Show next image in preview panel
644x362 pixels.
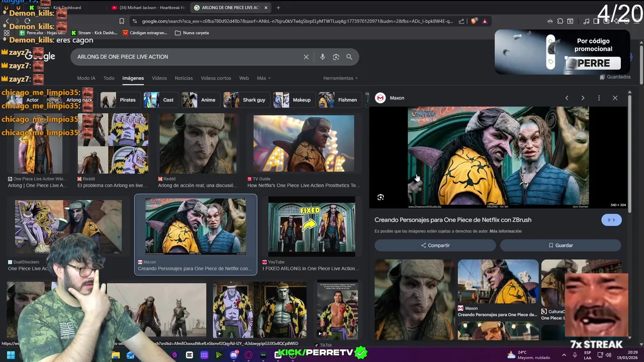click(x=583, y=98)
